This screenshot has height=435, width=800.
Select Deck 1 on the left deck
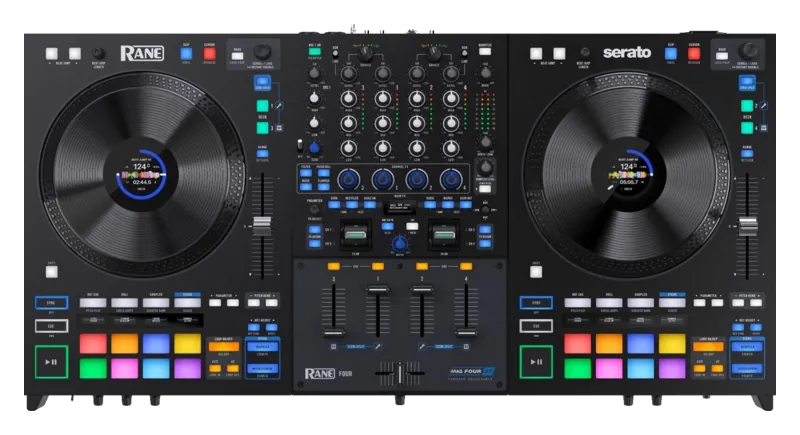pyautogui.click(x=262, y=106)
